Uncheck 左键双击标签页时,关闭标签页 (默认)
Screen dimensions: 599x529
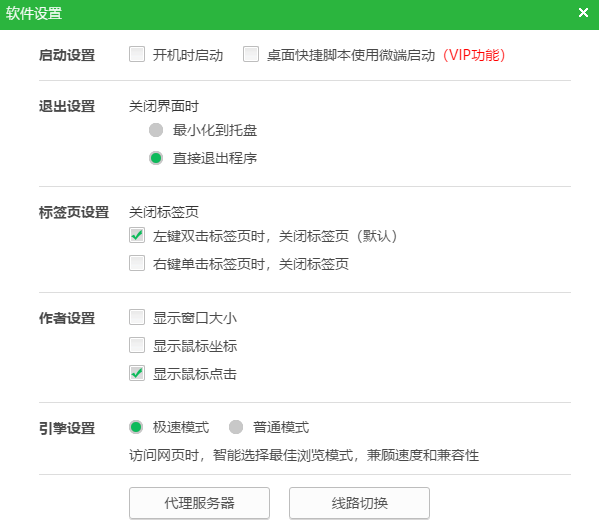click(x=137, y=235)
